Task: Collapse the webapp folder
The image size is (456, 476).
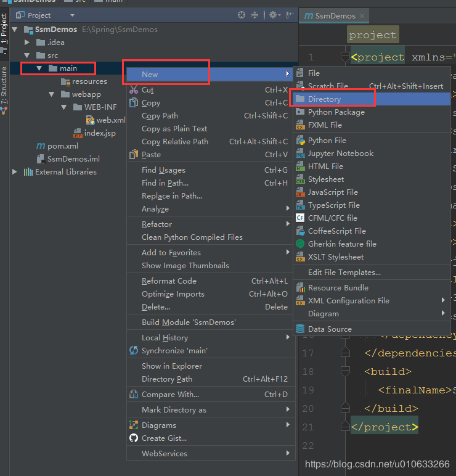Action: pos(52,94)
